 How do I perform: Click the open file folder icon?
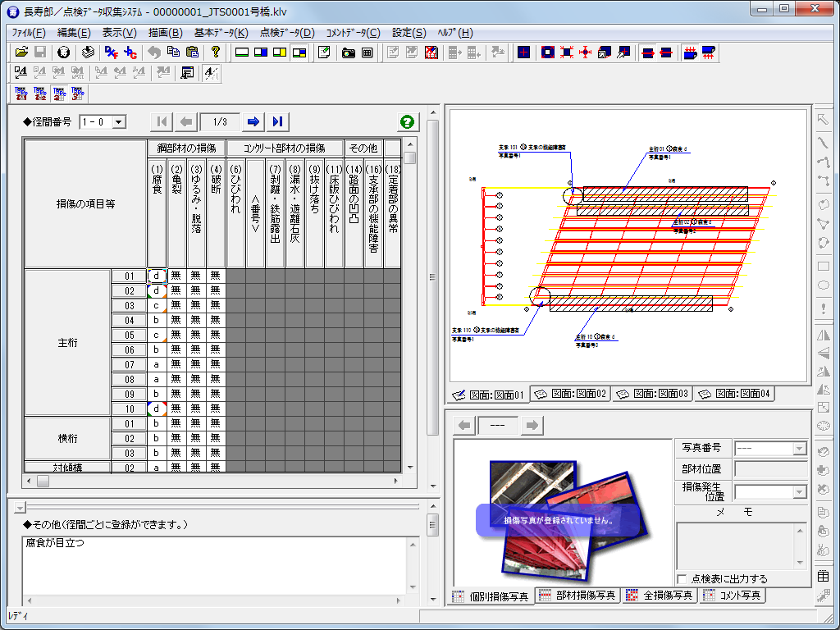[23, 52]
